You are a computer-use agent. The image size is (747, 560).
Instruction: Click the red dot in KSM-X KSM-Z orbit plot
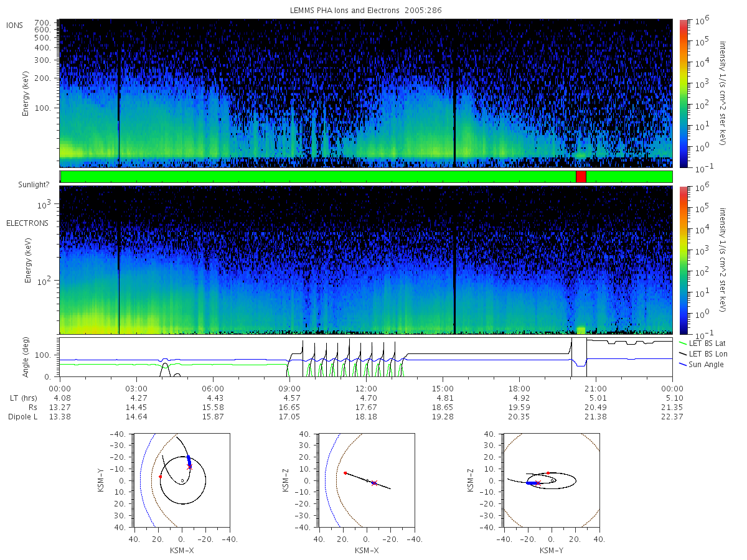[345, 473]
